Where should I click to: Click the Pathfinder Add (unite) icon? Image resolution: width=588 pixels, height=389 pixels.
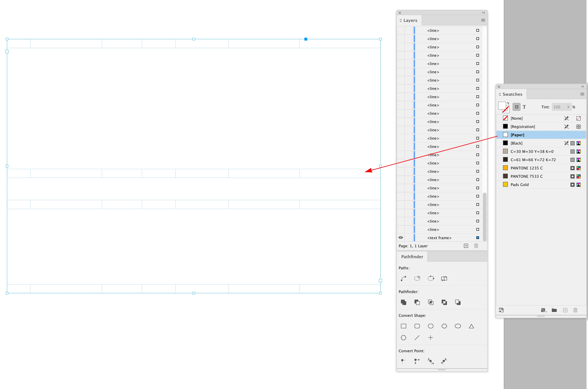[404, 302]
